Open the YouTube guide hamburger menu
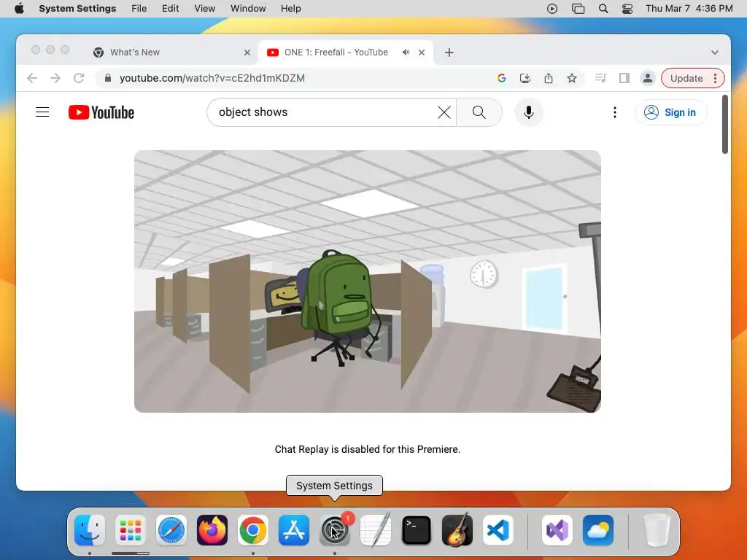 [42, 112]
